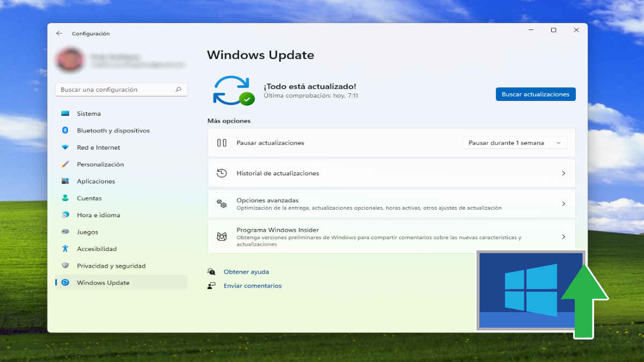Minimize the Configuración window
Image resolution: width=644 pixels, height=362 pixels.
point(530,30)
